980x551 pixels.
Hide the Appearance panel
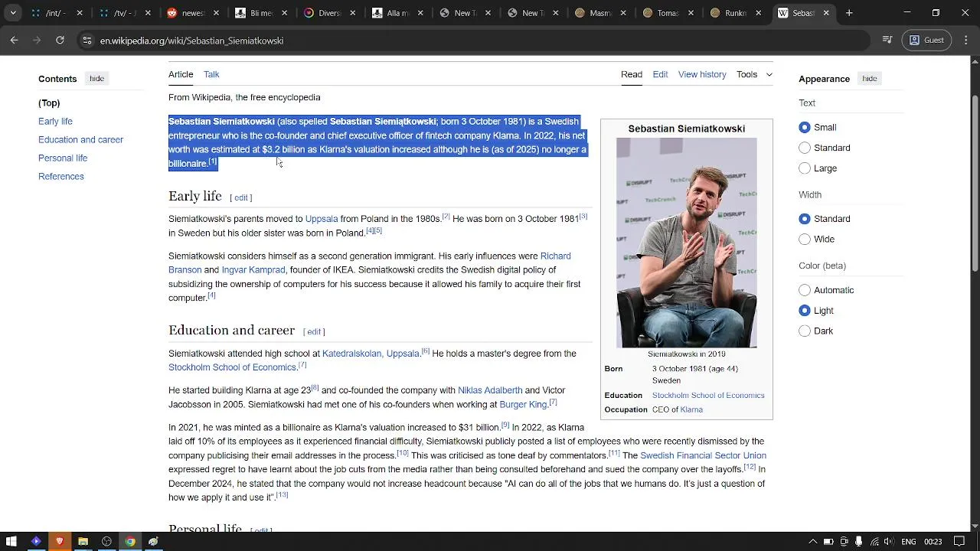point(870,79)
